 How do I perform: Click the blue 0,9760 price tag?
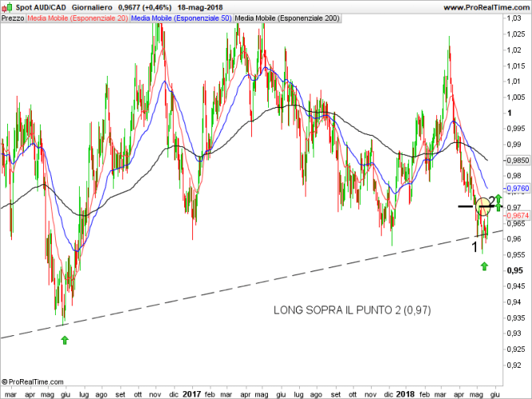tap(518, 189)
